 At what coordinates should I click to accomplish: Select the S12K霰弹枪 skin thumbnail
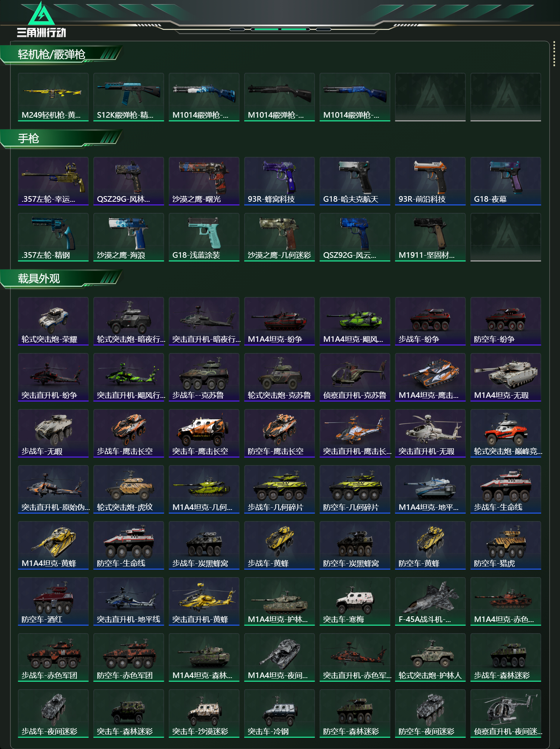click(128, 97)
